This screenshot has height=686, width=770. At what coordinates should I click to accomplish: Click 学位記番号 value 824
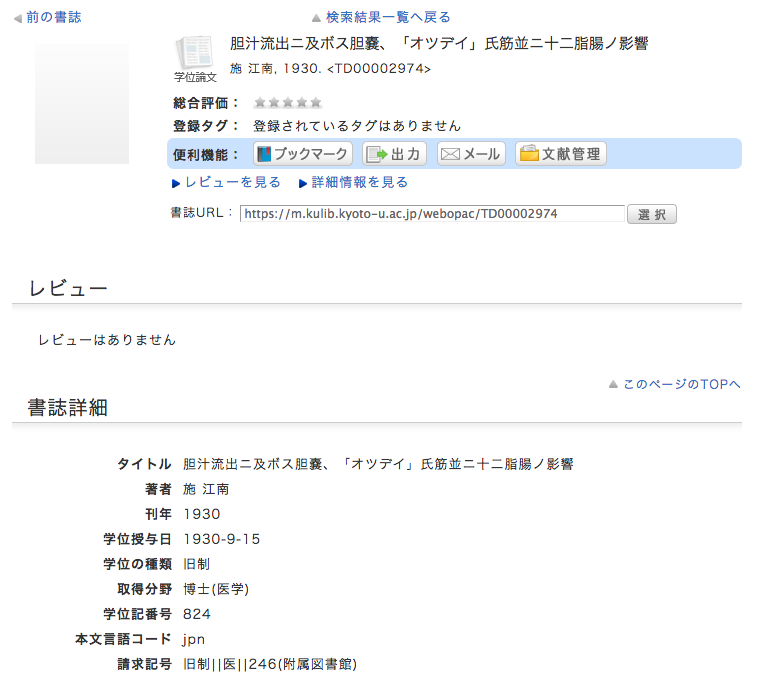coord(197,614)
